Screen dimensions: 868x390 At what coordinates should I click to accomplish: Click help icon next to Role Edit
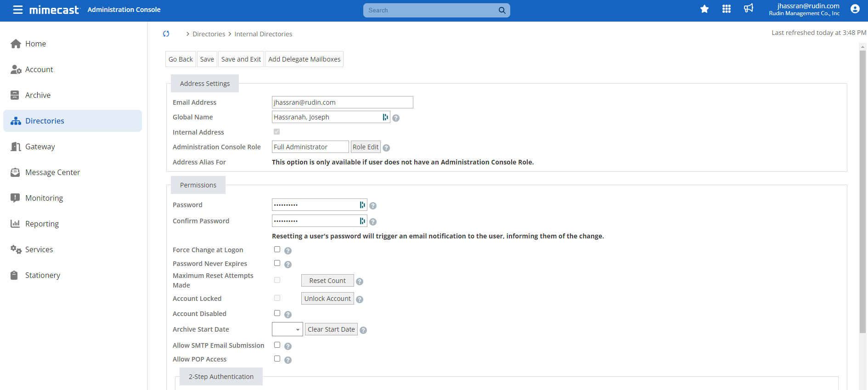pos(386,148)
